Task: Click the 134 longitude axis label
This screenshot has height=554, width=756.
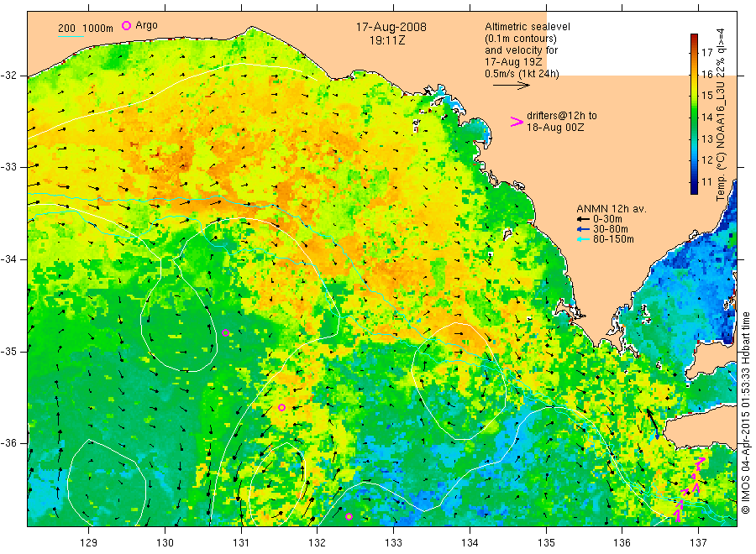Action: 470,543
